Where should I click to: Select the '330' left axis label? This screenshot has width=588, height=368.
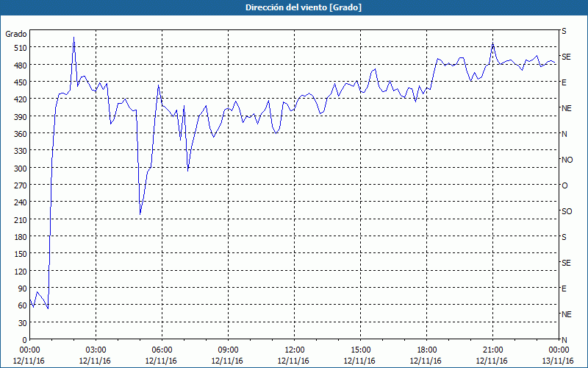tap(21, 151)
